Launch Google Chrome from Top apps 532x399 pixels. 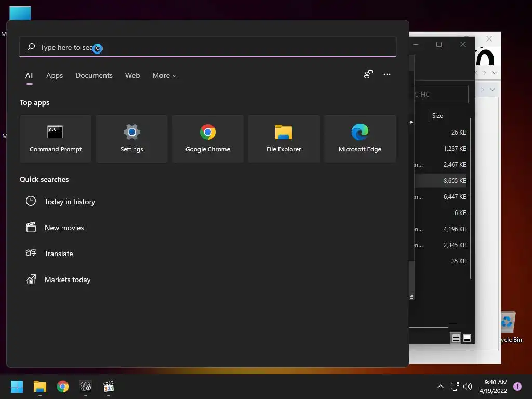pos(208,139)
